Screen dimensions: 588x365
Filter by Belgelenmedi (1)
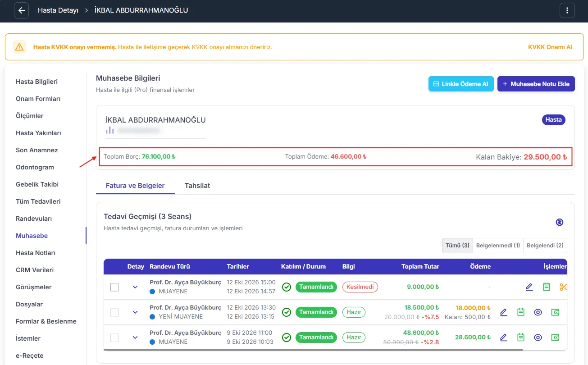pyautogui.click(x=498, y=246)
